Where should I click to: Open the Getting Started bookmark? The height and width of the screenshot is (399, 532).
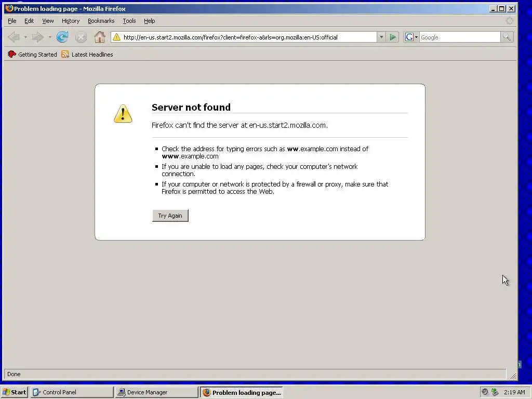32,54
